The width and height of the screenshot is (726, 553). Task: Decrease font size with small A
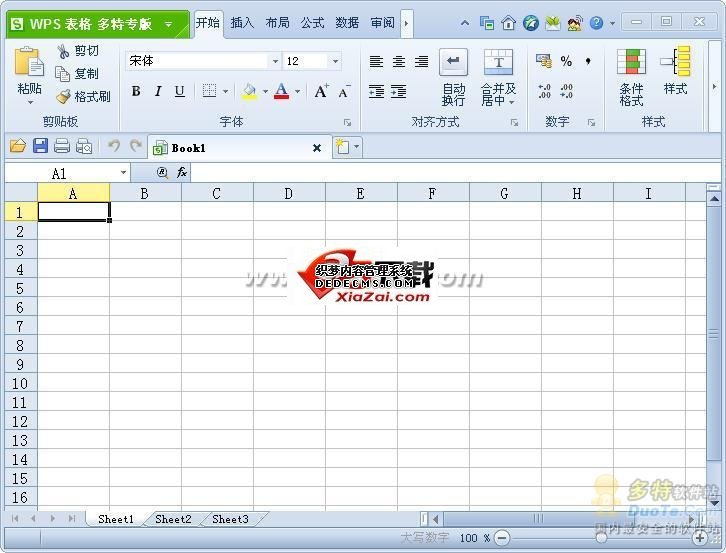344,92
